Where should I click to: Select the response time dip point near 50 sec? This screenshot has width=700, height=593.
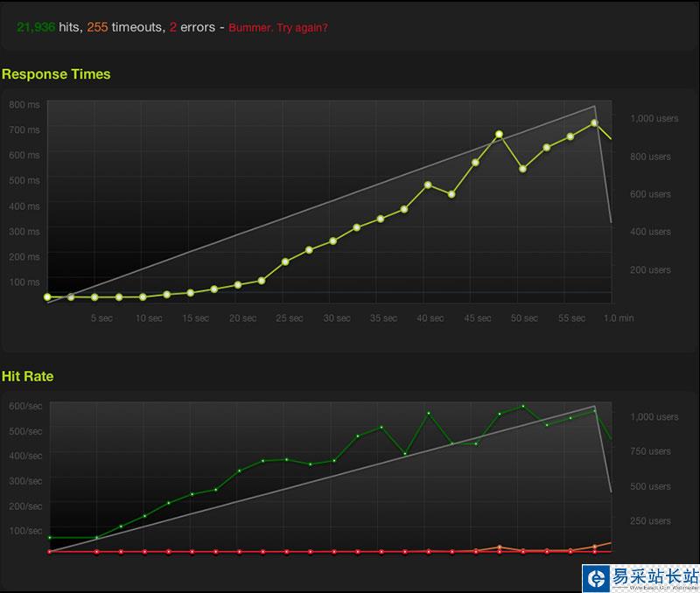click(x=522, y=169)
